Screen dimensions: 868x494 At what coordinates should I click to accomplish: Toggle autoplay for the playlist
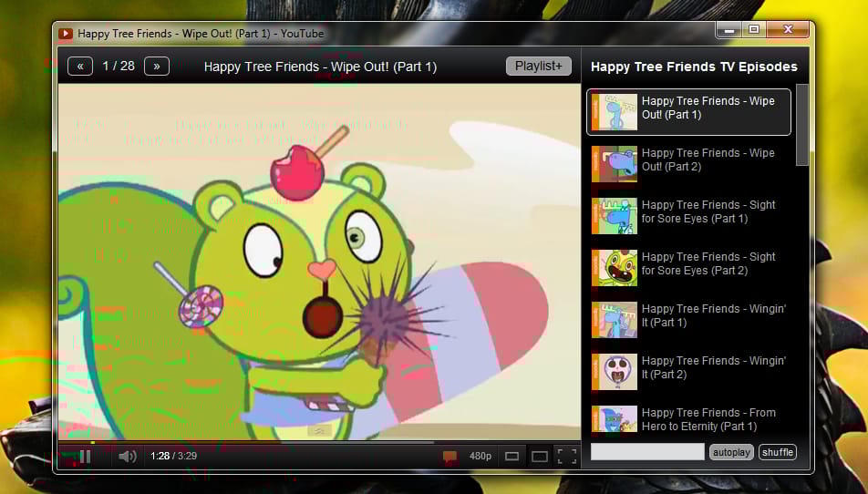tap(731, 452)
